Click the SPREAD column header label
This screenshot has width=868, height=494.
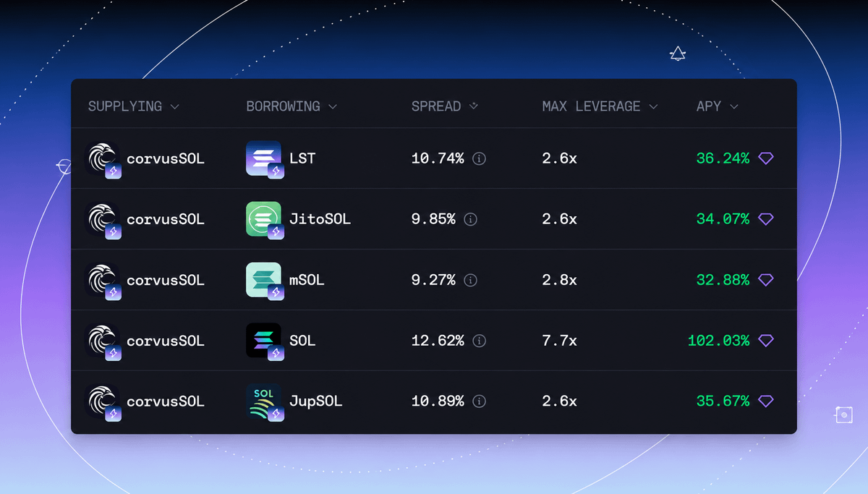click(x=436, y=106)
